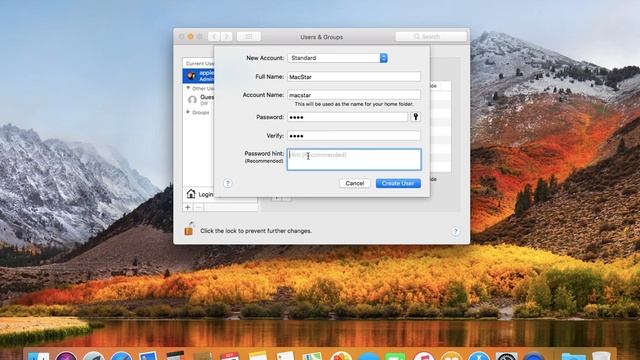640x360 pixels.
Task: Go forward with the toolbar forward arrow
Action: point(227,37)
